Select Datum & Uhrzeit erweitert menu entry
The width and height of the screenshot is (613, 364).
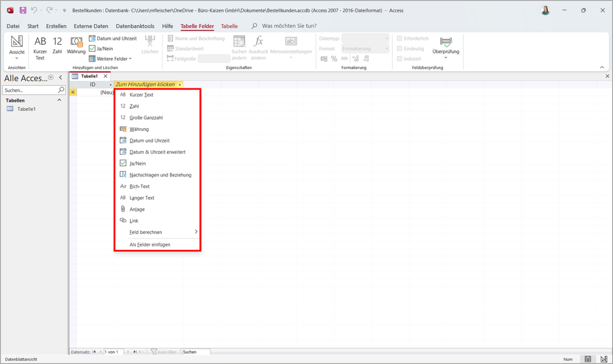click(158, 152)
